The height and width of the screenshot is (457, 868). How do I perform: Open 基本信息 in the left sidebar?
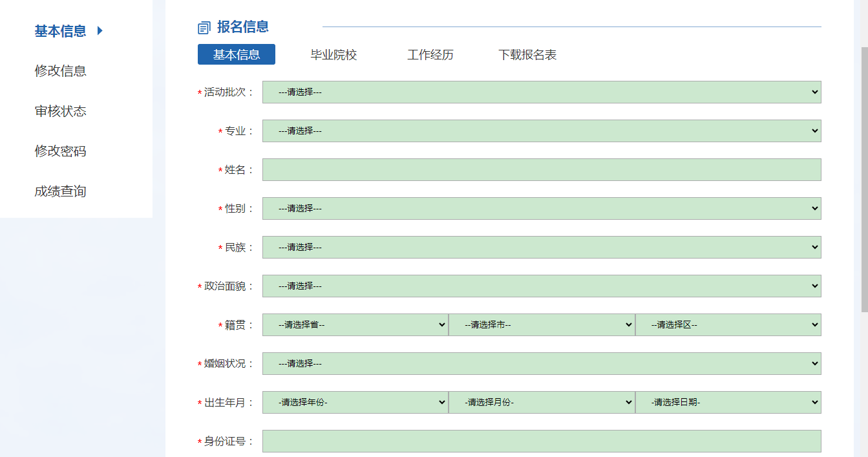60,31
